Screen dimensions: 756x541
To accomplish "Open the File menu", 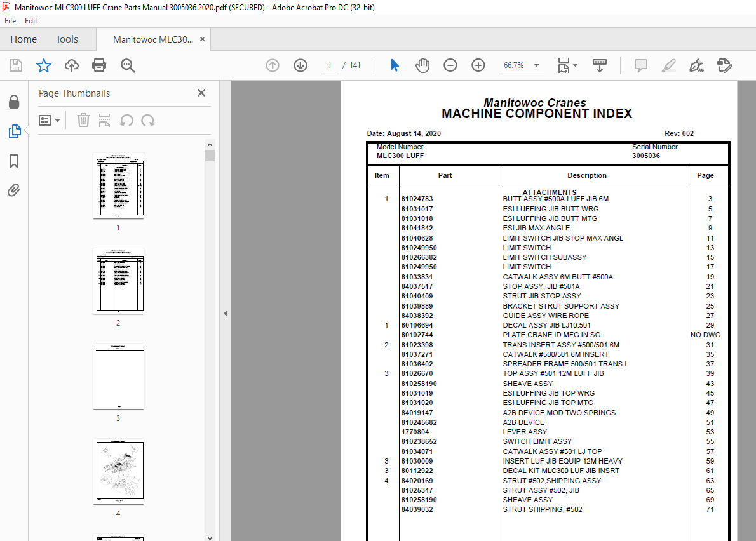I will click(10, 21).
